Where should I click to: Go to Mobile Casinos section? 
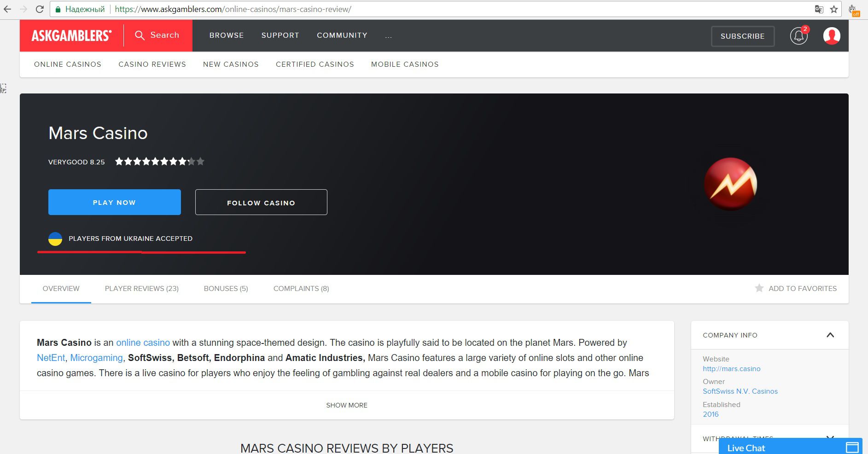405,64
